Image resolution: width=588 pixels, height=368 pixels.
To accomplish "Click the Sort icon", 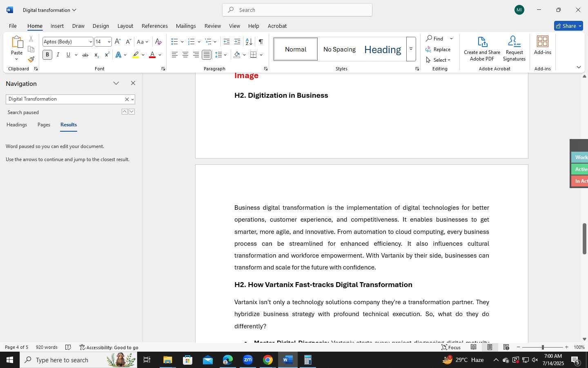I will [249, 42].
